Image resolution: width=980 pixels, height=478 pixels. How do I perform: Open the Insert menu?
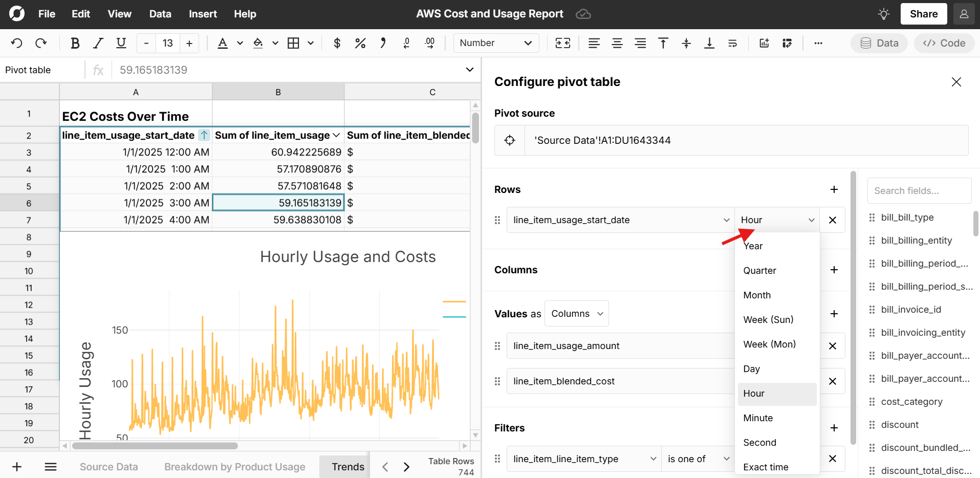pyautogui.click(x=203, y=14)
